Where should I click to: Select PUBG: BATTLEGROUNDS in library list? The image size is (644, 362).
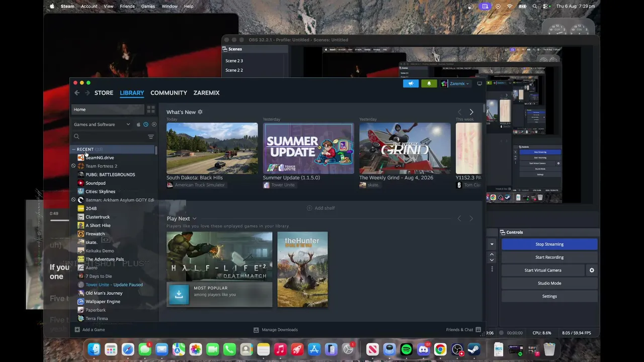pyautogui.click(x=110, y=174)
